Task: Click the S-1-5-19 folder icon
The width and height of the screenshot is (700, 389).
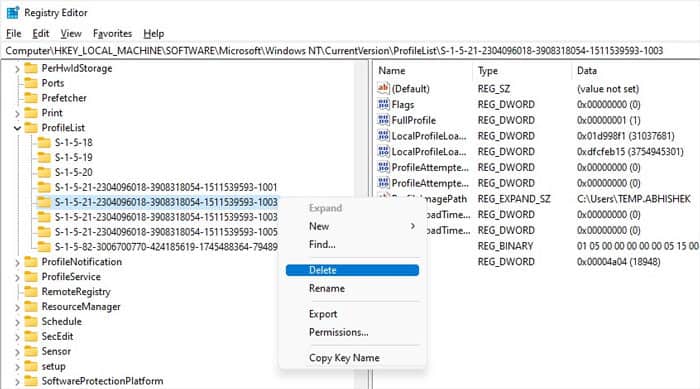Action: tap(44, 158)
